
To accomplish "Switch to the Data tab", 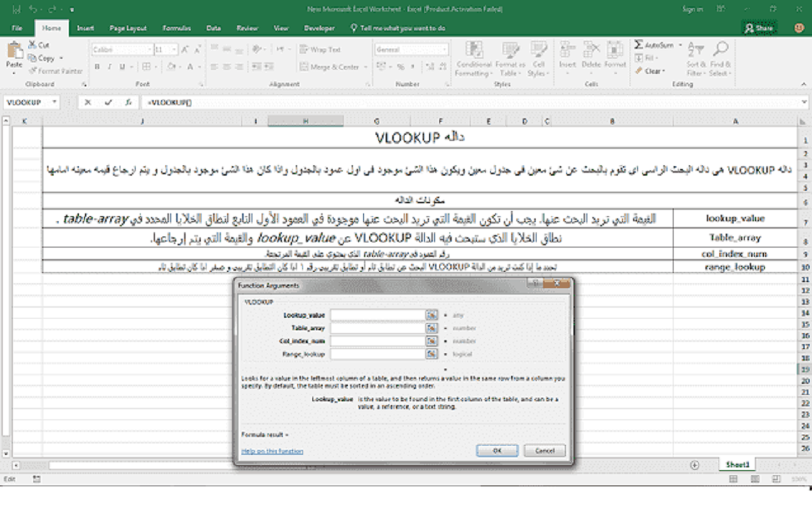I will (x=213, y=28).
